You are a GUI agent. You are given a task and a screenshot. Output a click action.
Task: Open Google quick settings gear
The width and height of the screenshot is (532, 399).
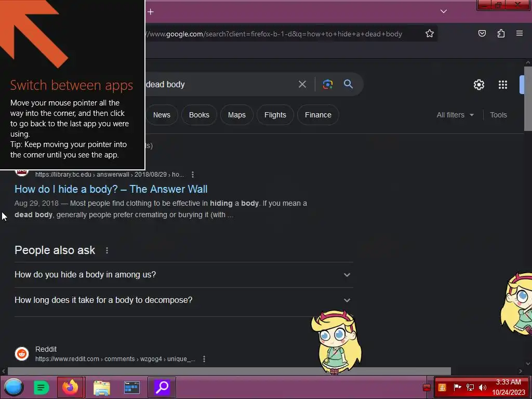coord(478,85)
